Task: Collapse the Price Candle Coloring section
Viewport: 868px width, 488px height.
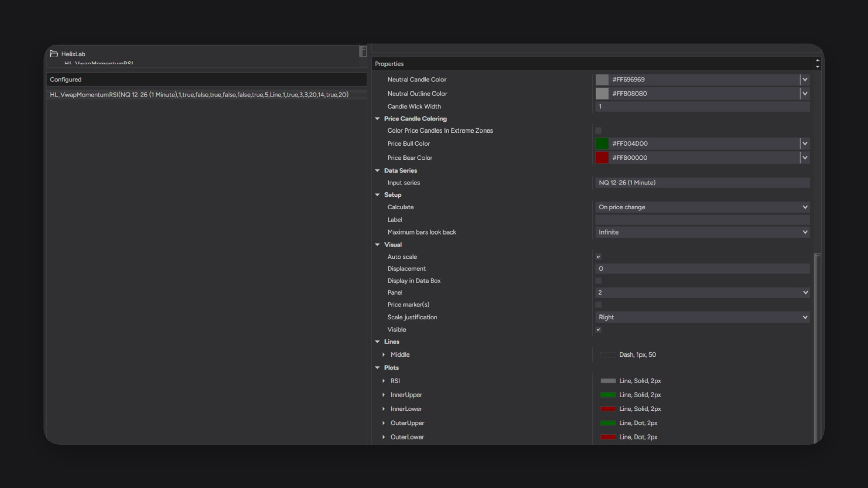Action: [377, 119]
